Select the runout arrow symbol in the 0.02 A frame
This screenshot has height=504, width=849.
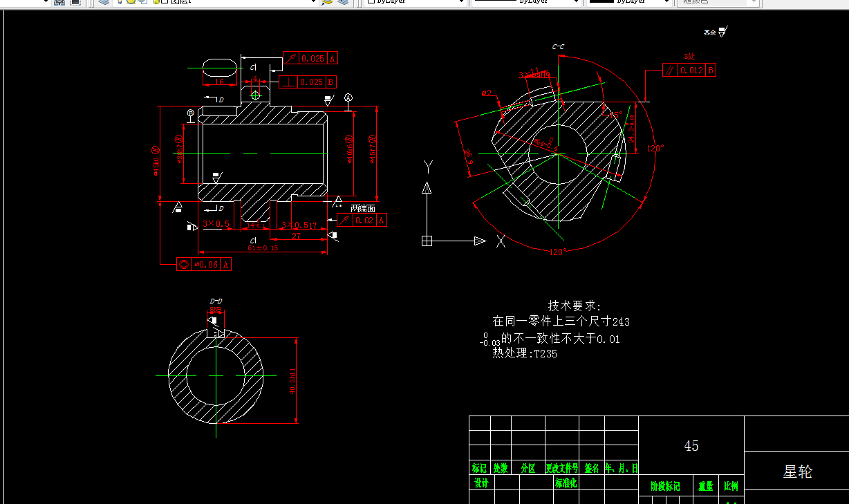(x=345, y=220)
